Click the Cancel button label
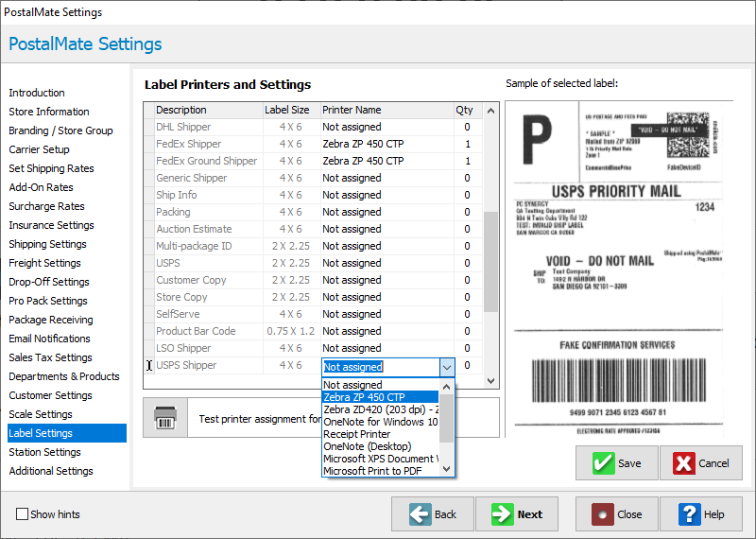The image size is (756, 539). (713, 463)
